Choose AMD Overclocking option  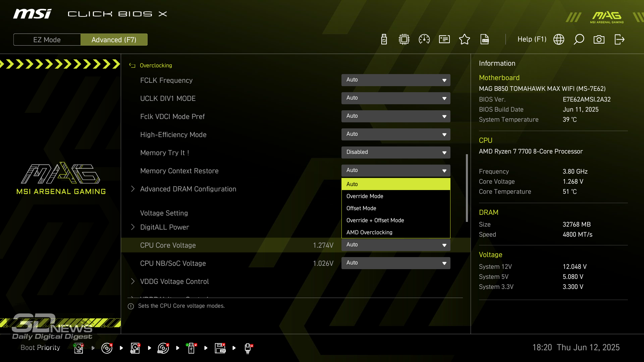click(x=396, y=232)
